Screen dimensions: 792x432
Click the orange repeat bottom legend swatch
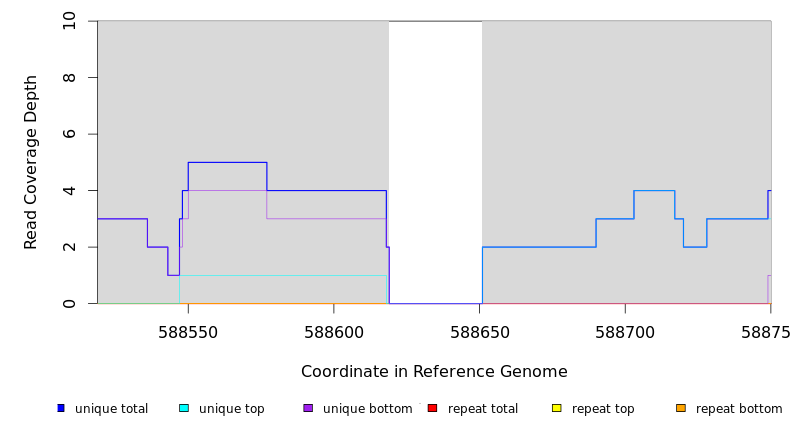pos(681,408)
